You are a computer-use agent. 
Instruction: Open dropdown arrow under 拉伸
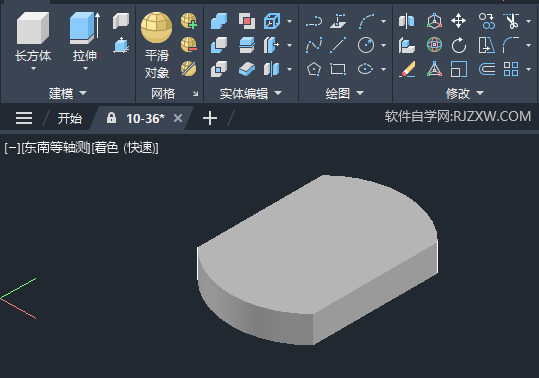pos(85,69)
